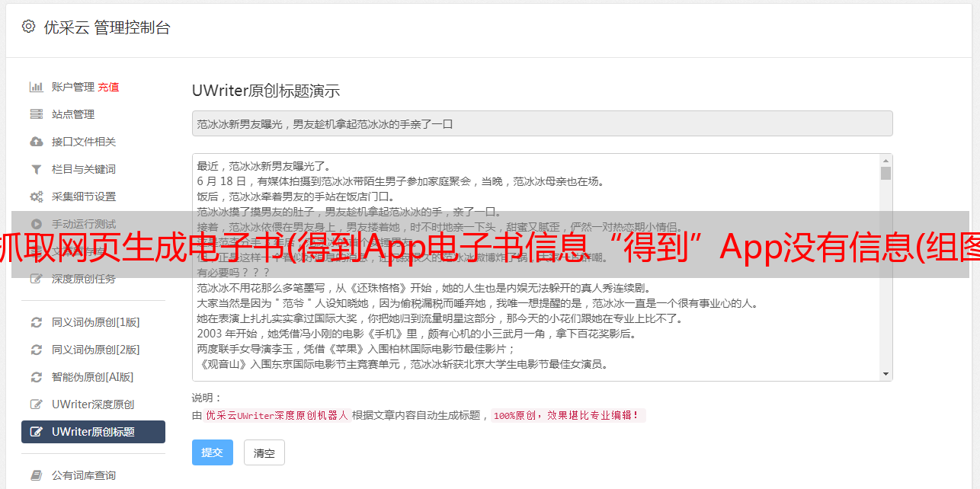980x489 pixels.
Task: Click the generated title field 范冰冰新男友曝光
Action: tap(542, 123)
